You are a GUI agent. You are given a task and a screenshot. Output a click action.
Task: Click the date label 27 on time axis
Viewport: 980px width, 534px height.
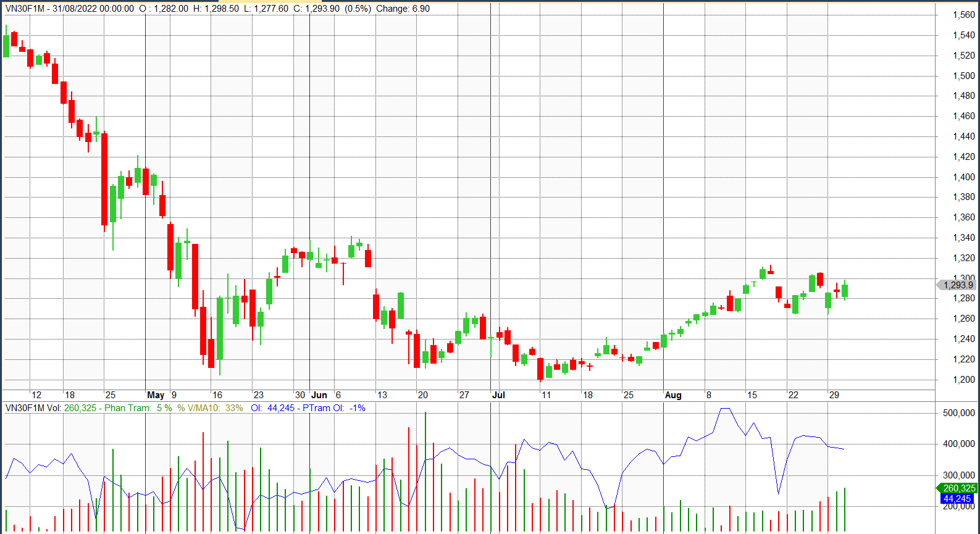(464, 395)
